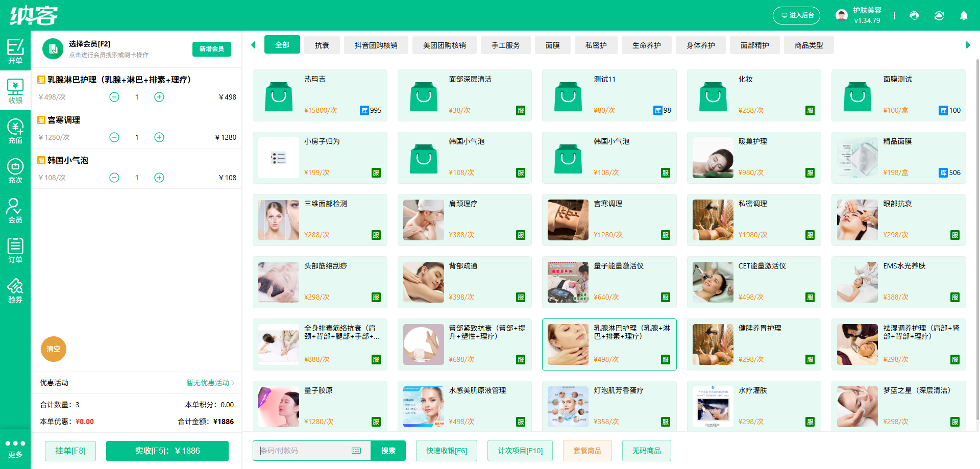Viewport: 980px width, 469px height.
Task: Click the 实收[F5] ¥1886 button
Action: pyautogui.click(x=167, y=451)
